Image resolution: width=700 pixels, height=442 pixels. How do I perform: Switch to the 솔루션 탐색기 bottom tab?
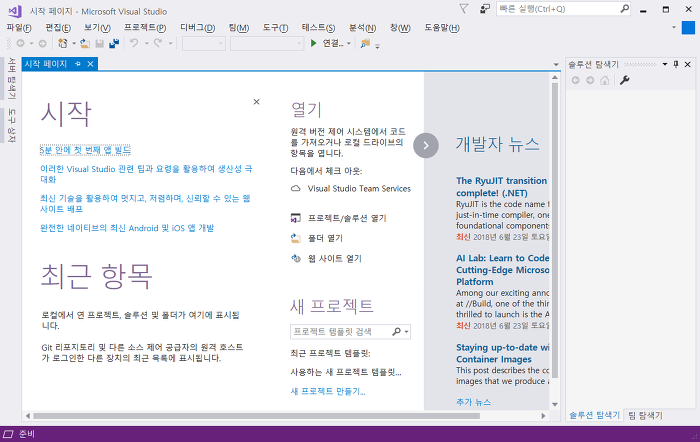tap(594, 415)
